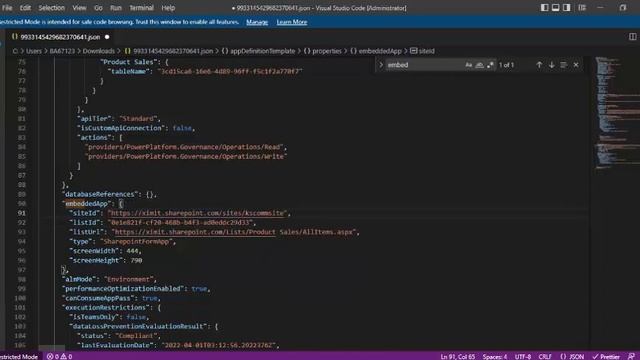Screen dimensions: 640x360
Task: Toggle Use Regular Expression in Find widget
Action: pos(490,65)
